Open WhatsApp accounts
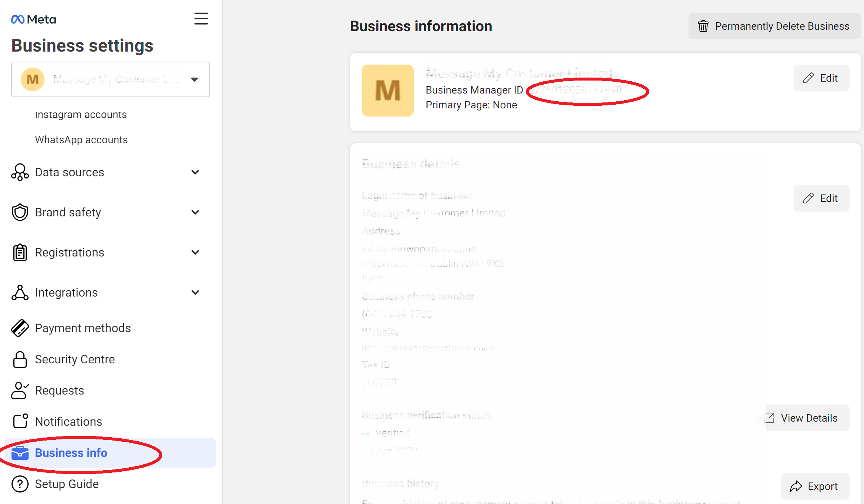This screenshot has height=504, width=864. [x=81, y=140]
